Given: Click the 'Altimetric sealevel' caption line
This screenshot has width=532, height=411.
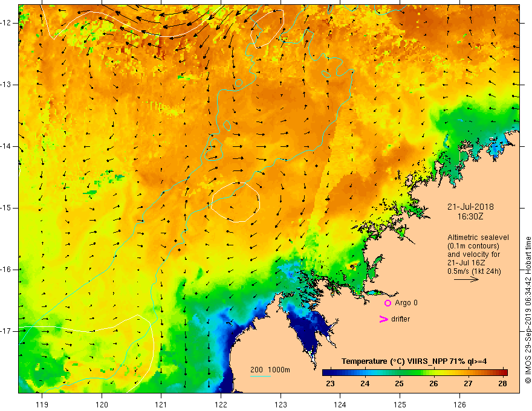Looking at the screenshot, I should [478, 238].
